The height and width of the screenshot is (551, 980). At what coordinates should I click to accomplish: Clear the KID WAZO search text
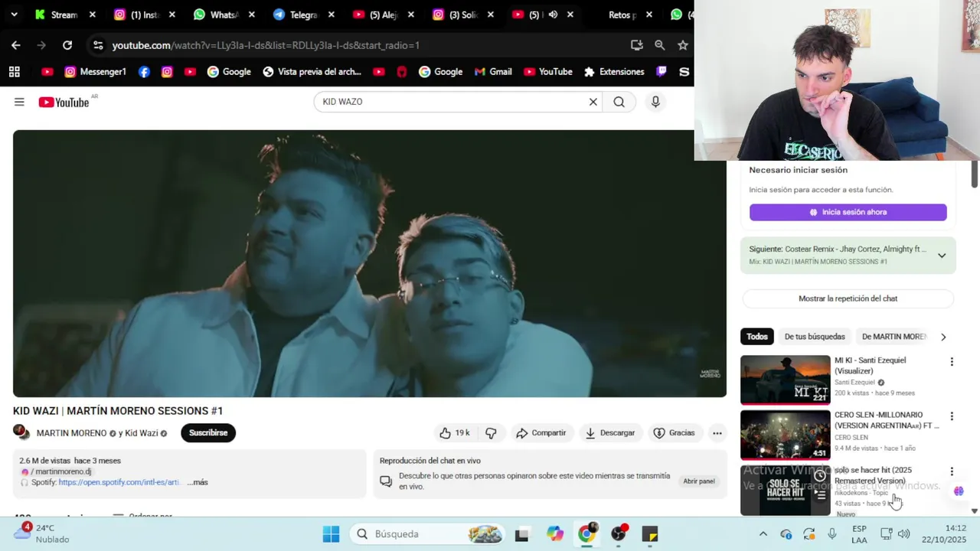593,102
